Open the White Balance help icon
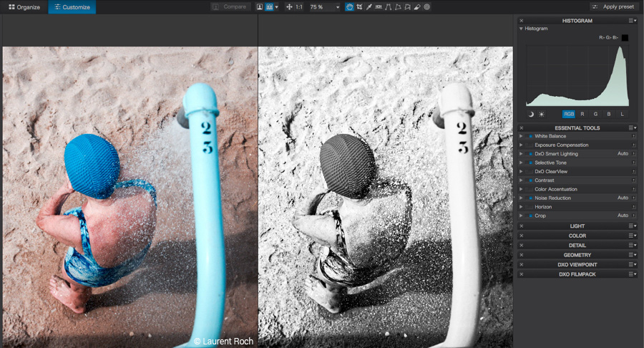The width and height of the screenshot is (644, 348). [x=634, y=136]
